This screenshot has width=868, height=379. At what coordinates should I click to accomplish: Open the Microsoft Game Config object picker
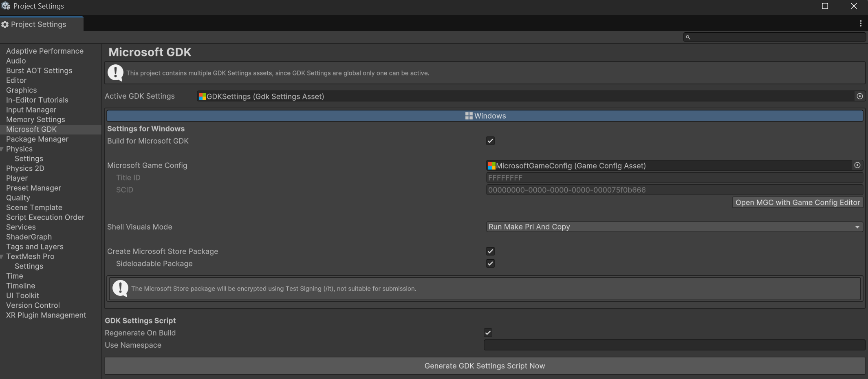(857, 165)
